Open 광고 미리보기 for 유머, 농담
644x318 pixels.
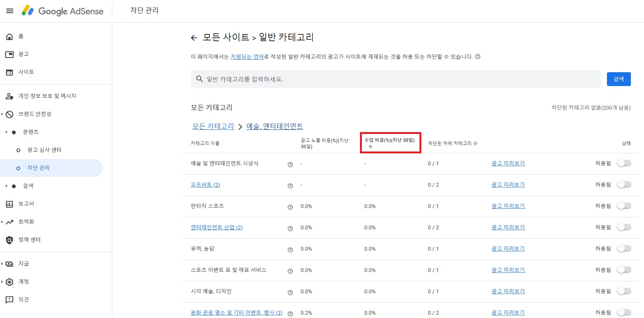click(x=508, y=249)
